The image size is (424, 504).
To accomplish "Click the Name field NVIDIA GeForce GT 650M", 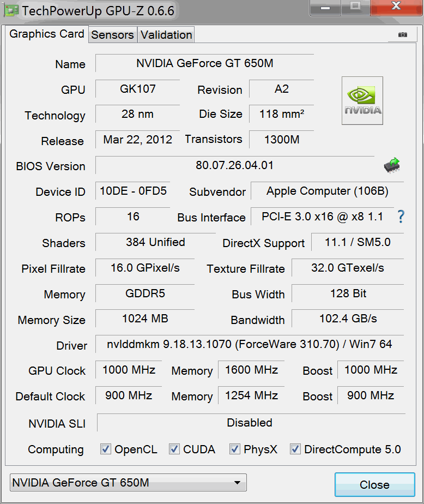I will (204, 63).
